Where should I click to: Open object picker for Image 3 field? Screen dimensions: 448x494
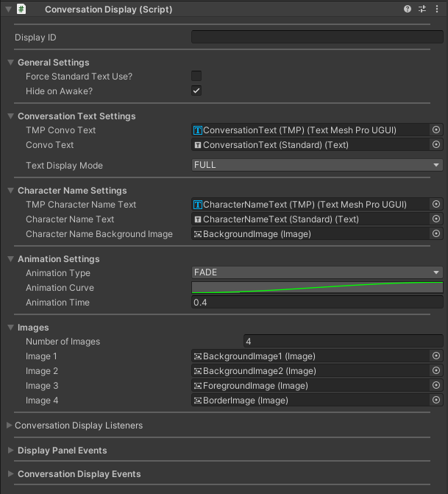coord(435,385)
